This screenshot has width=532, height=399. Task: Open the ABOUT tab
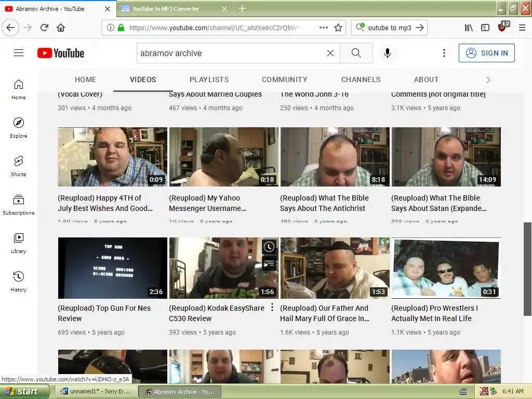click(x=426, y=79)
